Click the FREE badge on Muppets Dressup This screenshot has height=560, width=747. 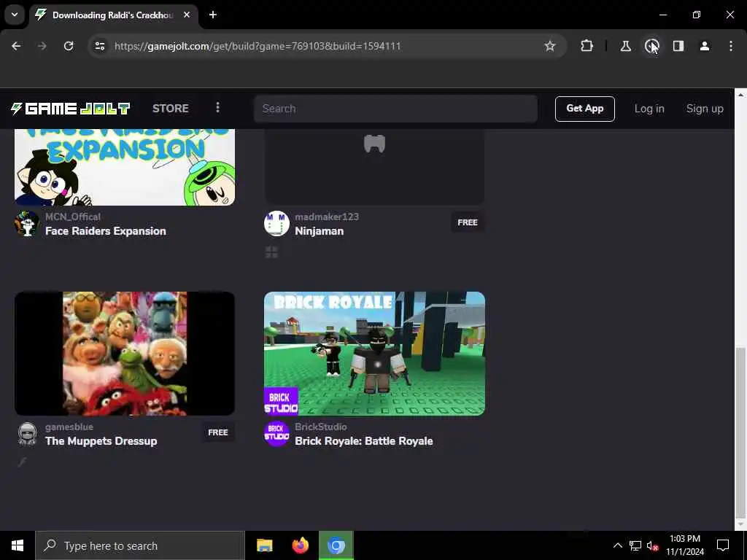(x=217, y=432)
